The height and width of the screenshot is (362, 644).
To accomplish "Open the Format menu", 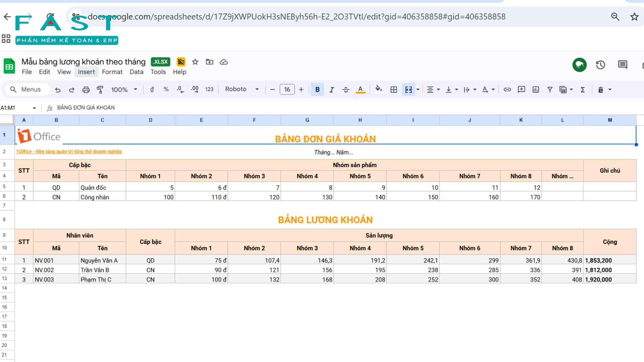I will (x=112, y=72).
